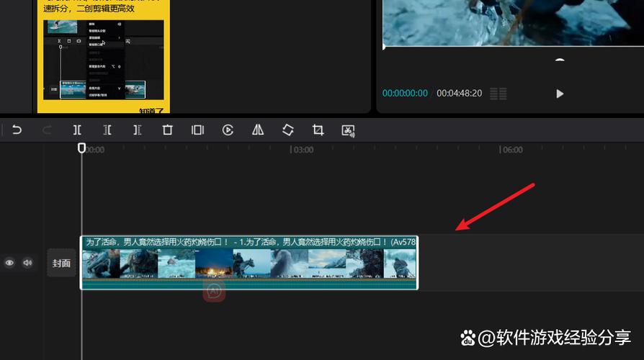This screenshot has height=360, width=644.
Task: Dismiss tip with 知道了 button
Action: [x=151, y=111]
